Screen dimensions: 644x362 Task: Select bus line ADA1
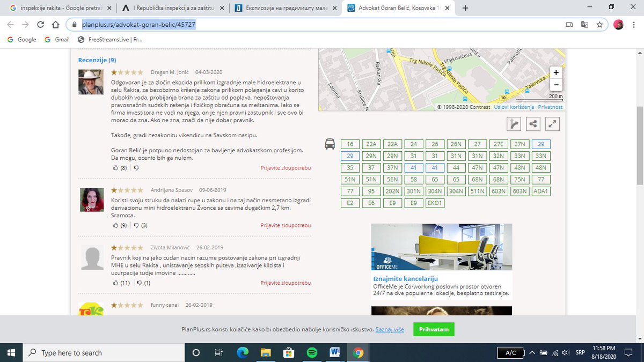541,191
